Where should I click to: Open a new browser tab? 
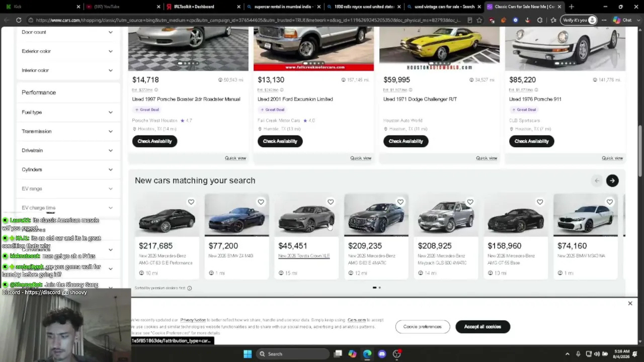click(x=571, y=7)
